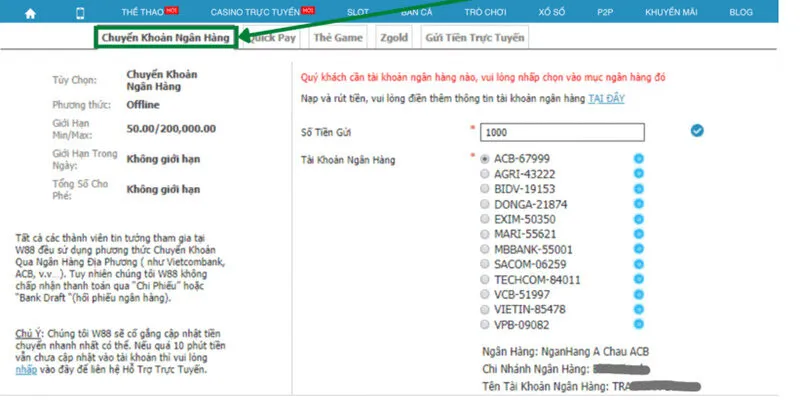Click info icon next to MBBANK-55001
Viewport: 800px width, 400px height.
point(638,249)
